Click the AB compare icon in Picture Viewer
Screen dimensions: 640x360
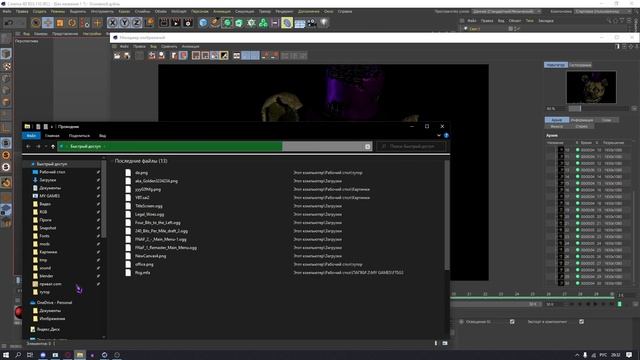tap(236, 56)
